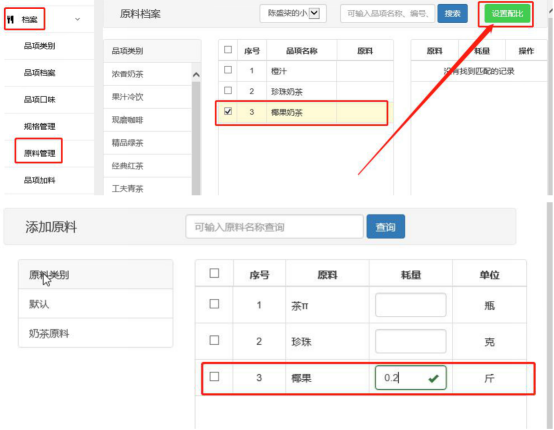Tick the checkbox for 珍珠 ingredient
This screenshot has width=554, height=430.
coord(214,340)
